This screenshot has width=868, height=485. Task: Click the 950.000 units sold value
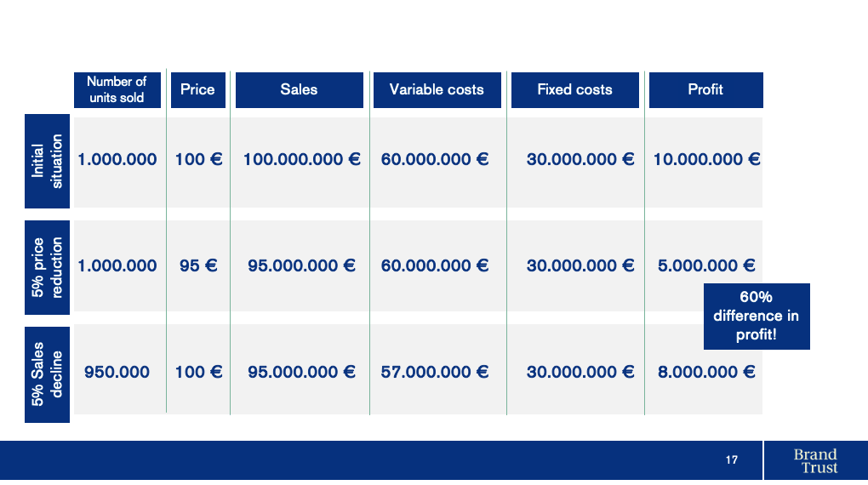point(117,372)
